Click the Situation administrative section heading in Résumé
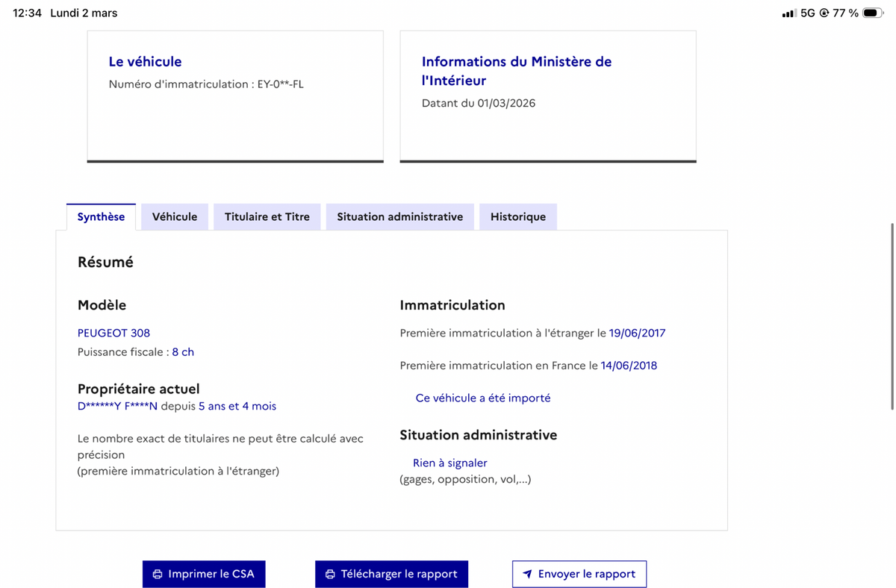 [479, 434]
